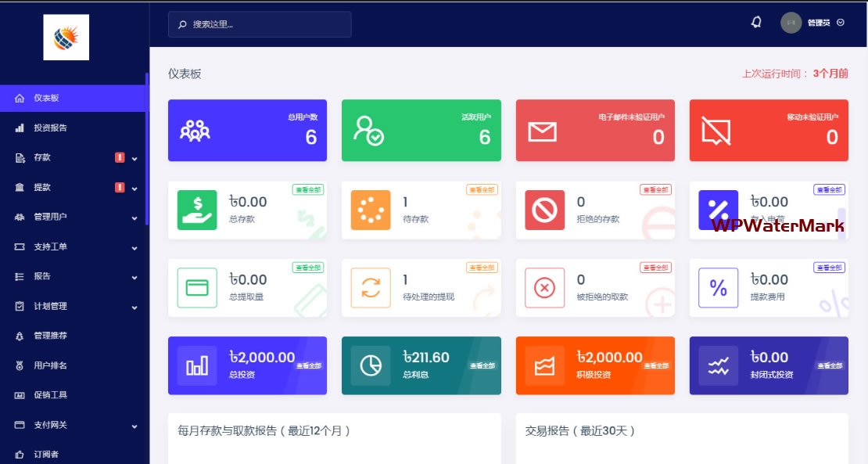The width and height of the screenshot is (868, 464).
Task: Select 用户排名 in the sidebar
Action: point(50,365)
